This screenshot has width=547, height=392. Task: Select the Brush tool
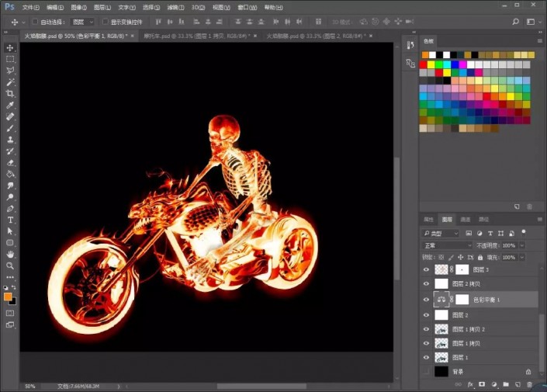click(10, 128)
